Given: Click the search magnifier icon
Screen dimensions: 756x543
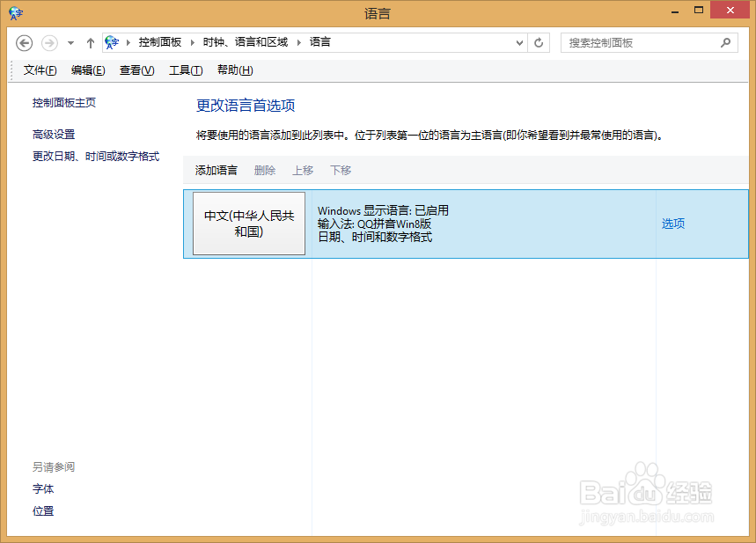Looking at the screenshot, I should coord(725,43).
